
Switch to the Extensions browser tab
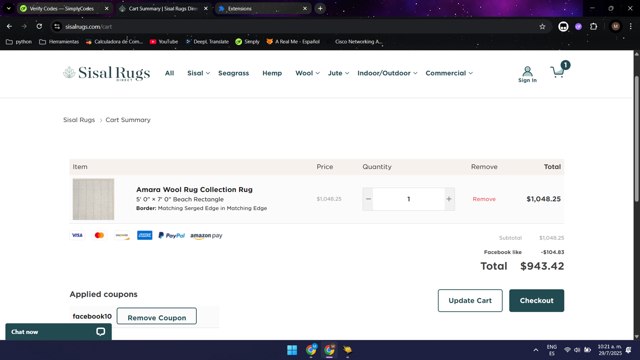pyautogui.click(x=261, y=8)
